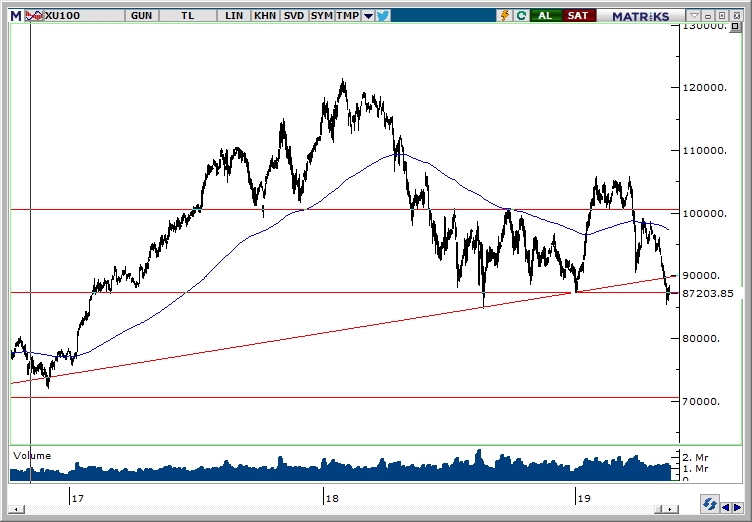Share the chart via Twitter bird icon

point(383,16)
